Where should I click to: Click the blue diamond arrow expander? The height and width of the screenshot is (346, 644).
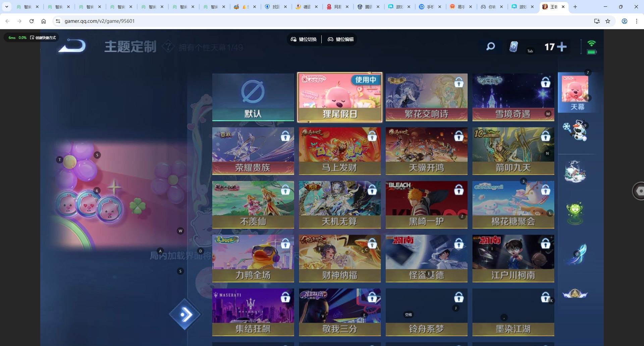click(185, 314)
